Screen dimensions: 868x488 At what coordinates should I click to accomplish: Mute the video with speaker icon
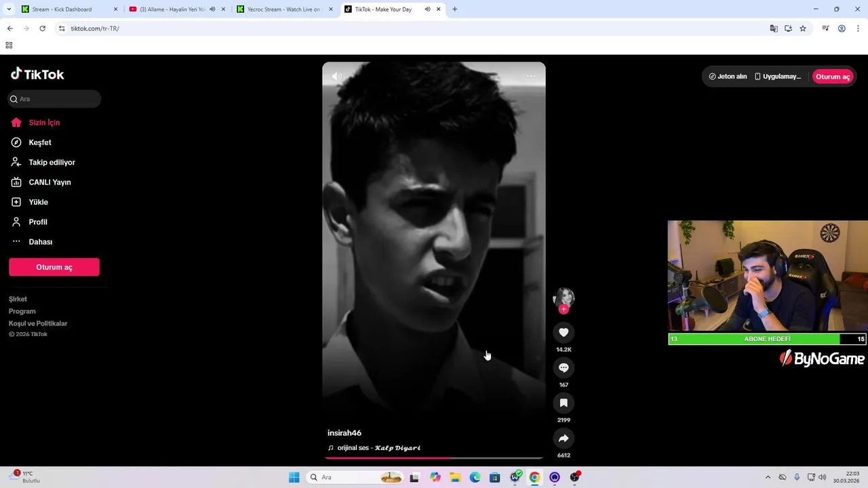click(337, 77)
